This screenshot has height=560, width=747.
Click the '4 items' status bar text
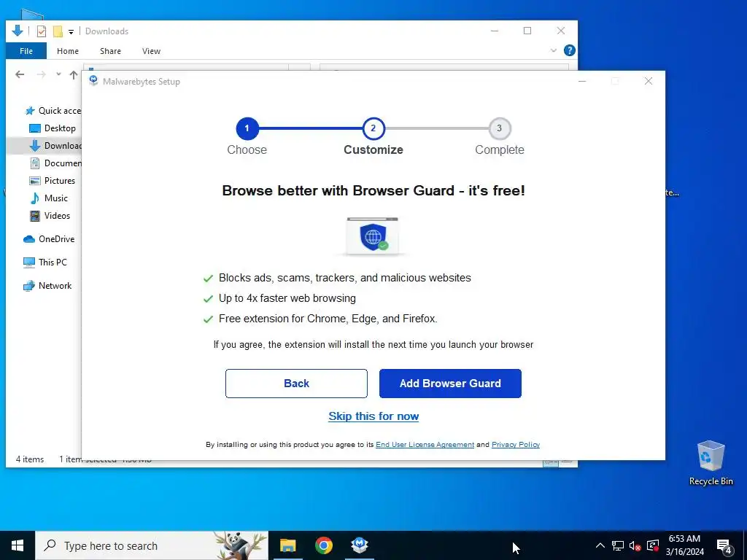(29, 459)
